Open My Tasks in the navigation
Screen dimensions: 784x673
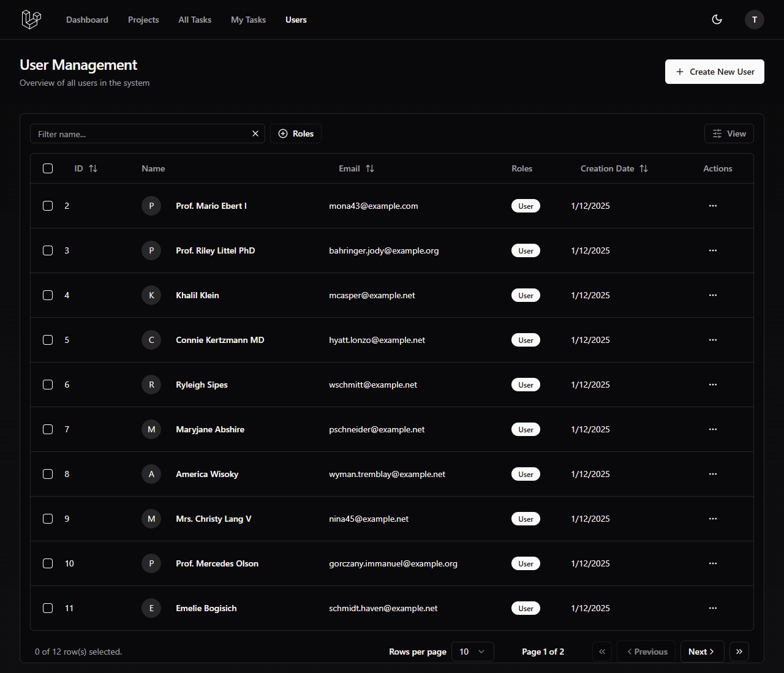coord(248,20)
